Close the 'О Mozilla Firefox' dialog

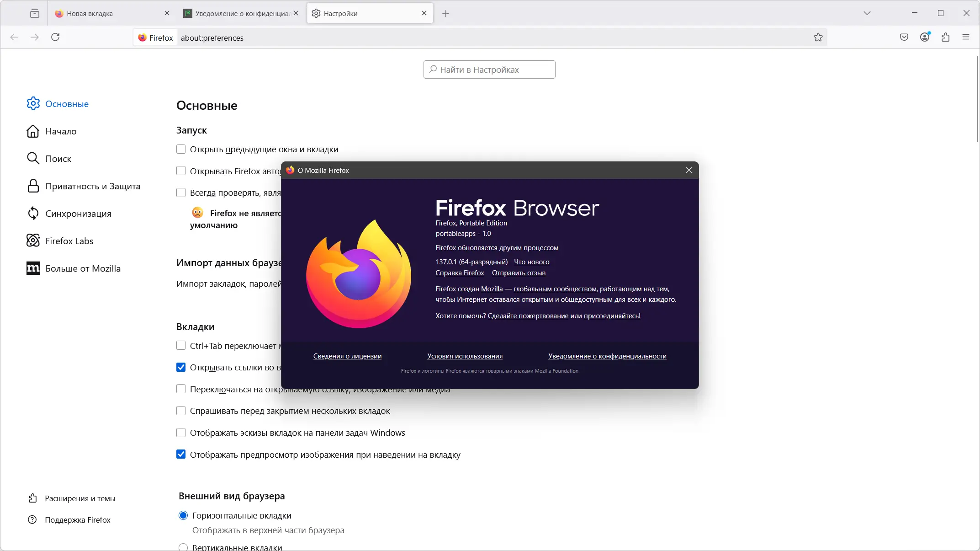click(x=689, y=170)
